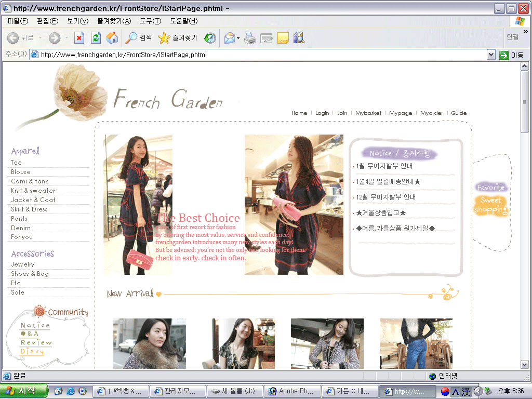Image resolution: width=532 pixels, height=399 pixels.
Task: Select the Tee apparel category
Action: pyautogui.click(x=16, y=163)
